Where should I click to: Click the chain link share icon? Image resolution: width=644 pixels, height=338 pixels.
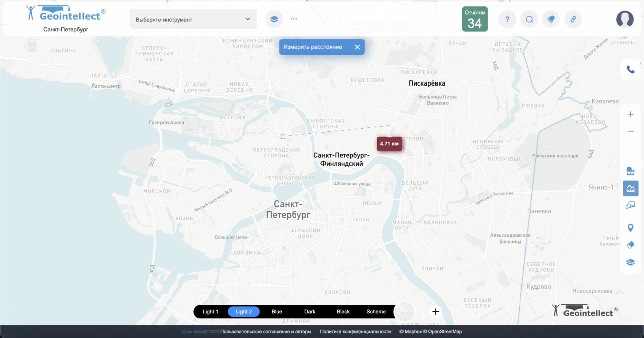tap(573, 19)
